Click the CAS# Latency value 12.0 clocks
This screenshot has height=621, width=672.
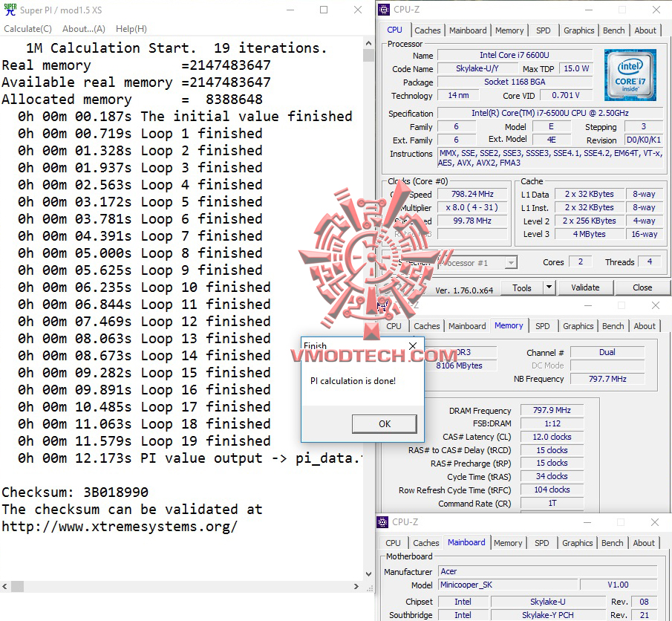[552, 437]
